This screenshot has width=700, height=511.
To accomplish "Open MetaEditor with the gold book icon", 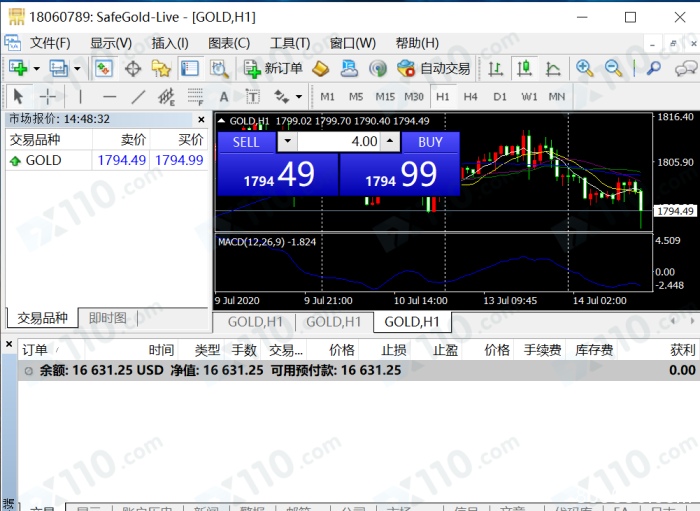I will click(x=320, y=69).
